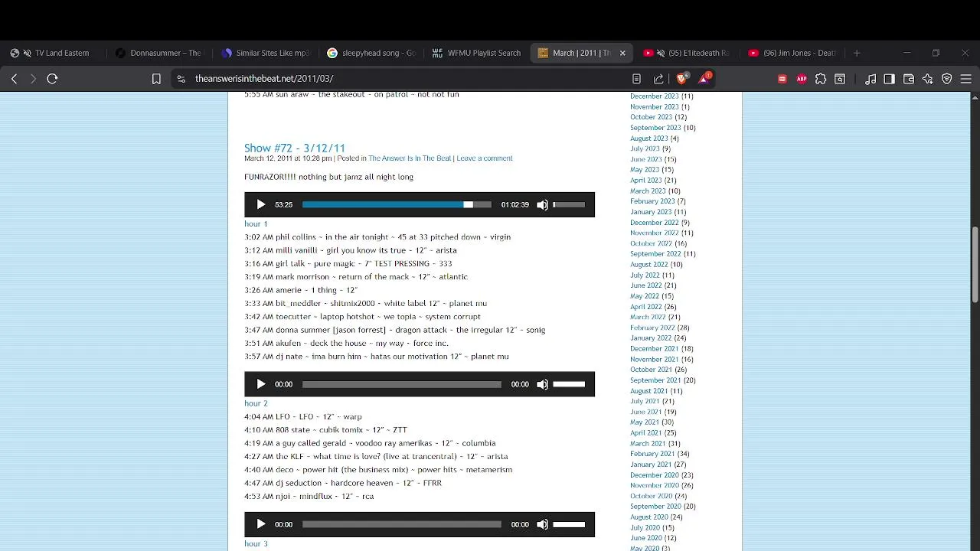The image size is (980, 551).
Task: Open Leo AI sparkle icon
Action: tap(928, 79)
